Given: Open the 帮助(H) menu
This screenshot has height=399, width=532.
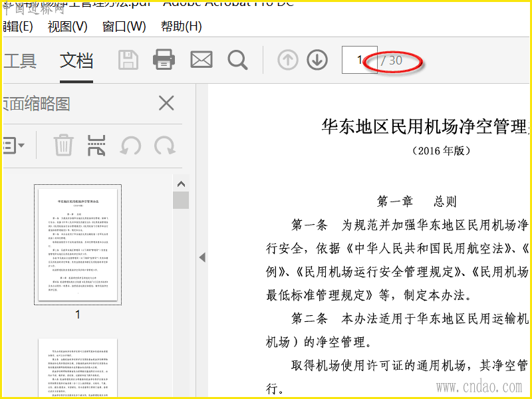Looking at the screenshot, I should coord(181,27).
